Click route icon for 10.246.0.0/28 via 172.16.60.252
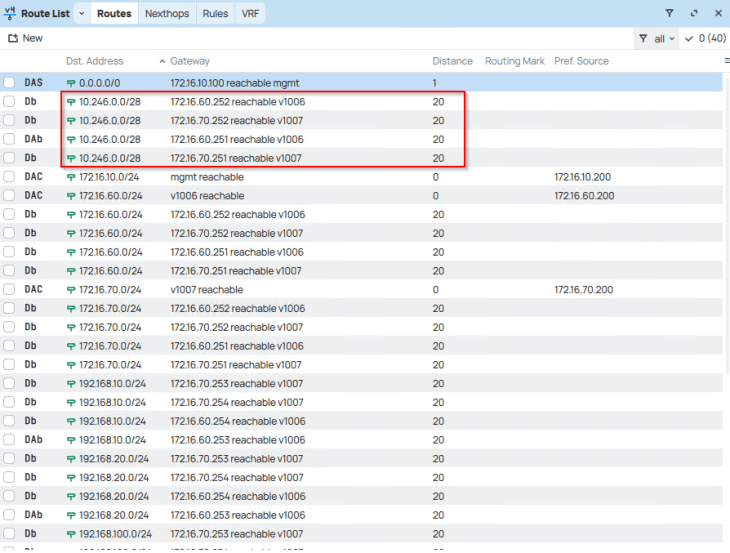Image resolution: width=730 pixels, height=553 pixels. point(71,102)
